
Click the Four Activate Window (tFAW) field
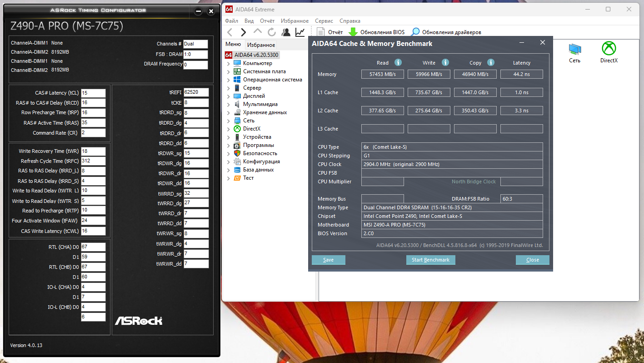[93, 221]
